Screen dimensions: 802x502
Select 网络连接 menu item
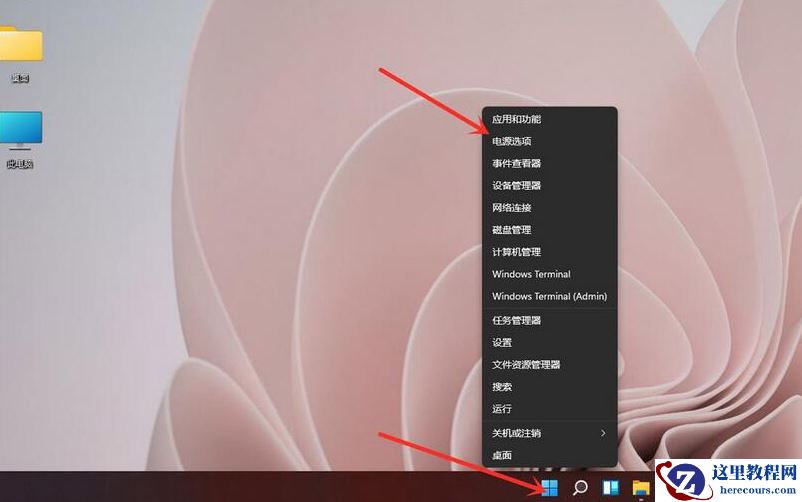pyautogui.click(x=550, y=208)
